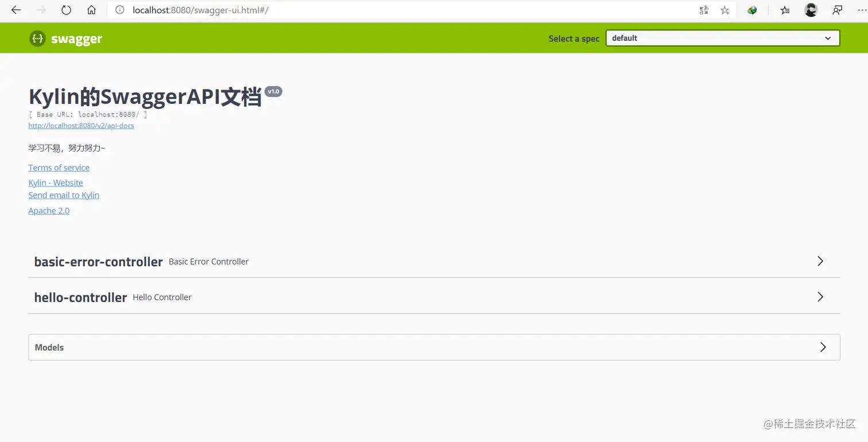Viewport: 868px width, 442px height.
Task: Visit the Kylin - Website link
Action: coord(56,183)
